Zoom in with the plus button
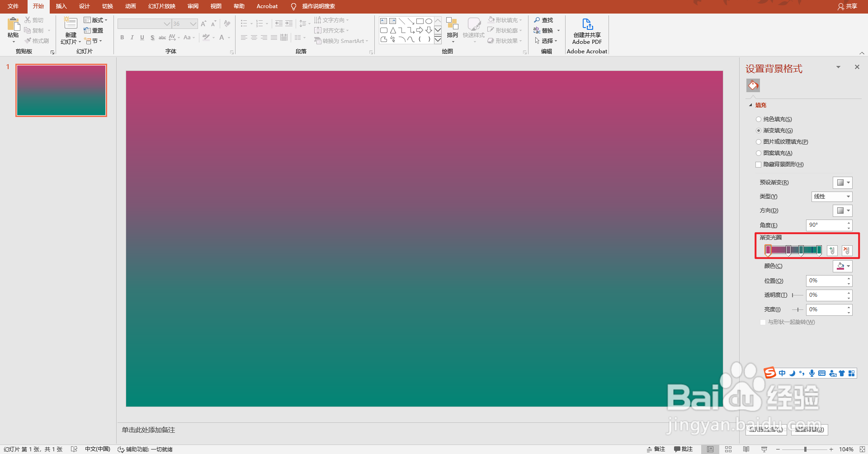This screenshot has height=454, width=868. click(x=831, y=449)
